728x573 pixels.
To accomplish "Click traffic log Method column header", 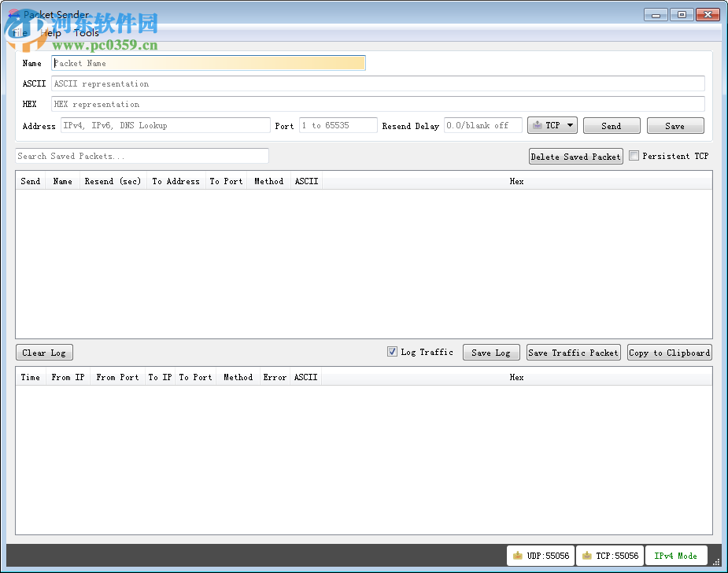I will point(238,377).
